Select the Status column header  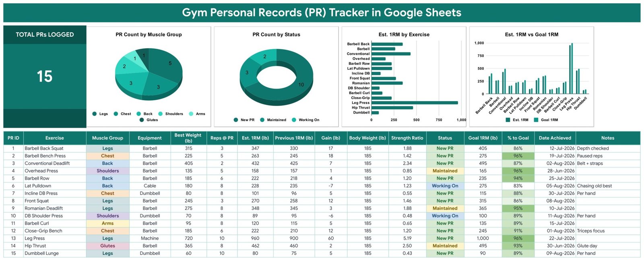coord(445,138)
